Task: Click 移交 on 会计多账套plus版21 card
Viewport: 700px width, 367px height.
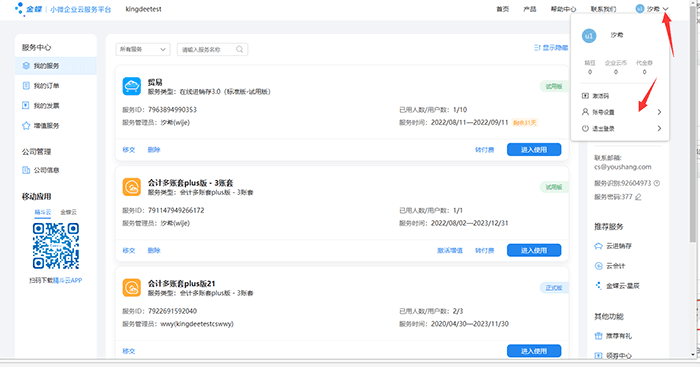Action: coord(129,351)
